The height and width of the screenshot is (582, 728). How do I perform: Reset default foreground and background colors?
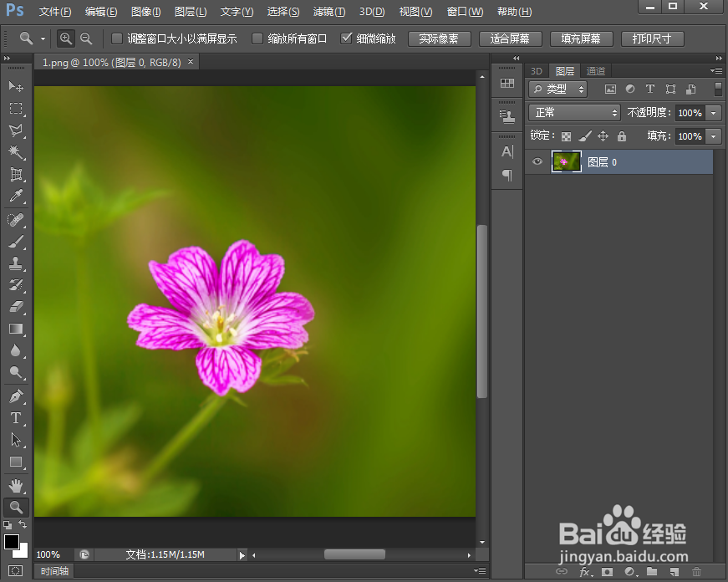[x=8, y=525]
